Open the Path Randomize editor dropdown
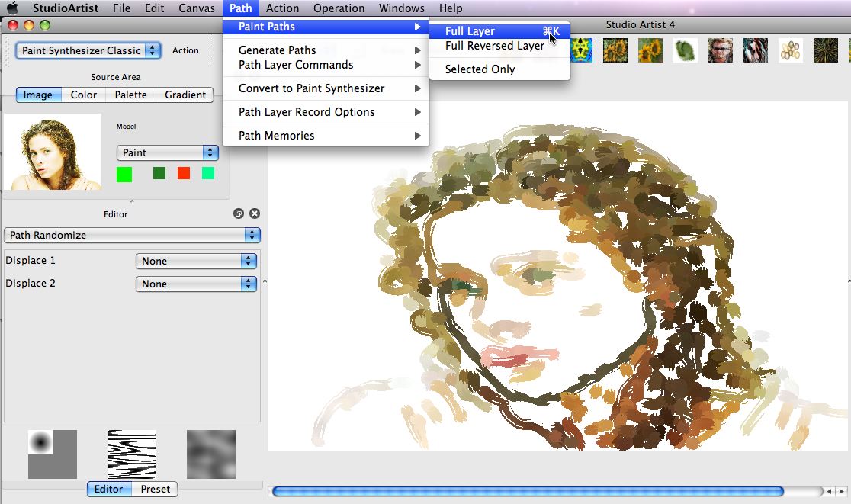Image resolution: width=851 pixels, height=504 pixels. coord(132,236)
